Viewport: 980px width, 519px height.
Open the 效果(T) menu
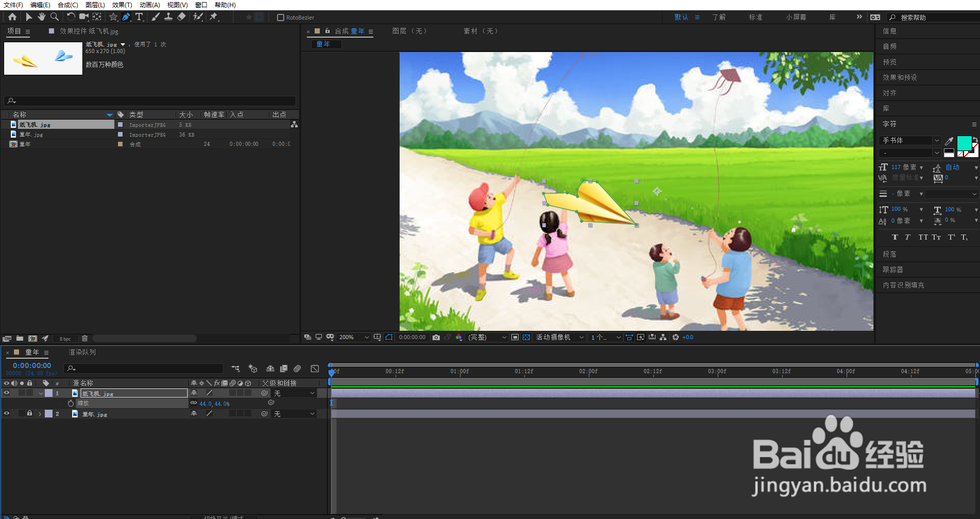pyautogui.click(x=122, y=5)
